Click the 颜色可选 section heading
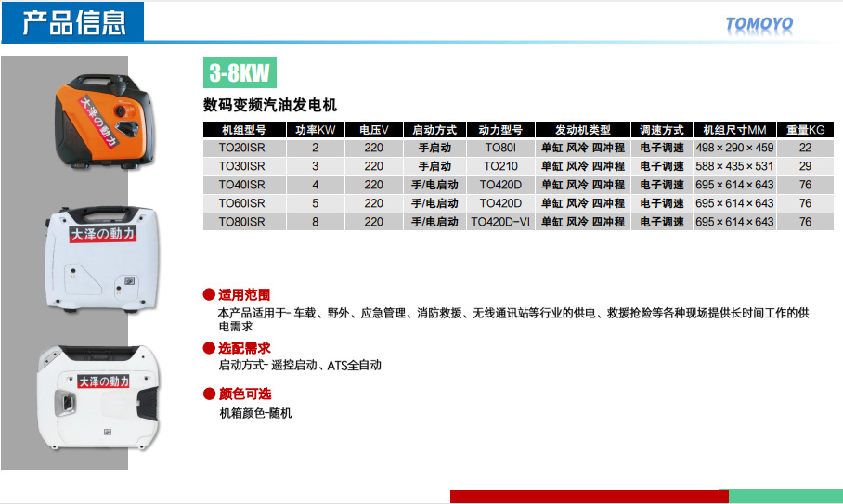This screenshot has height=504, width=843. coord(244,394)
